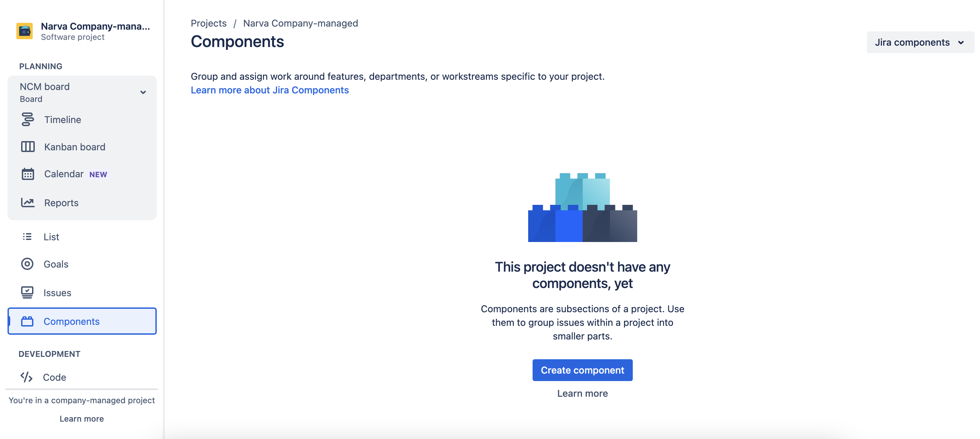Click the Goals target icon
The image size is (980, 439).
27,264
